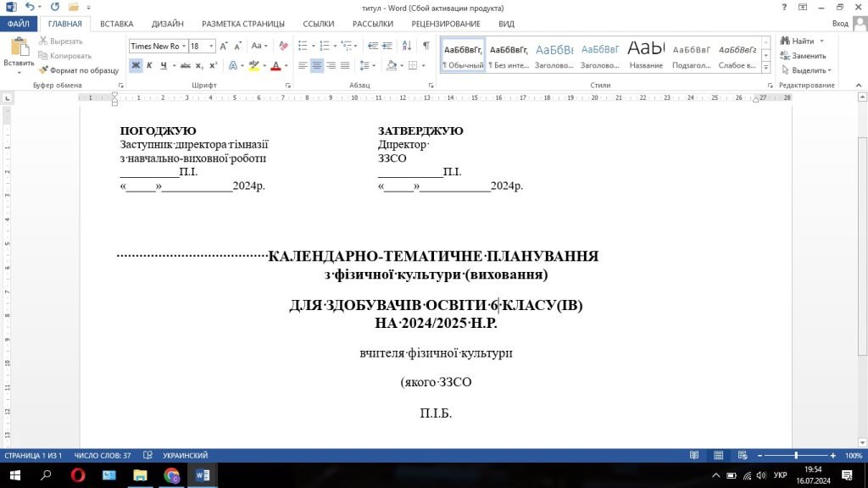Toggle justified paragraph alignment

[345, 65]
